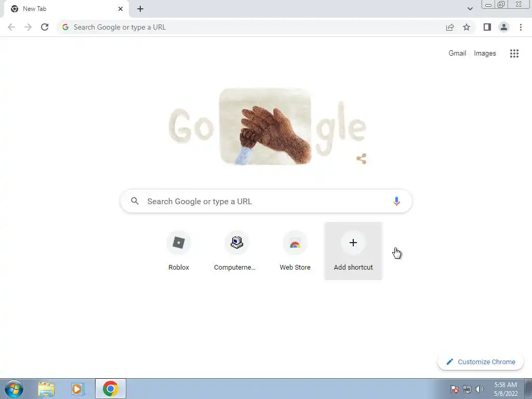
Task: Click the Google search box in page center
Action: click(267, 201)
